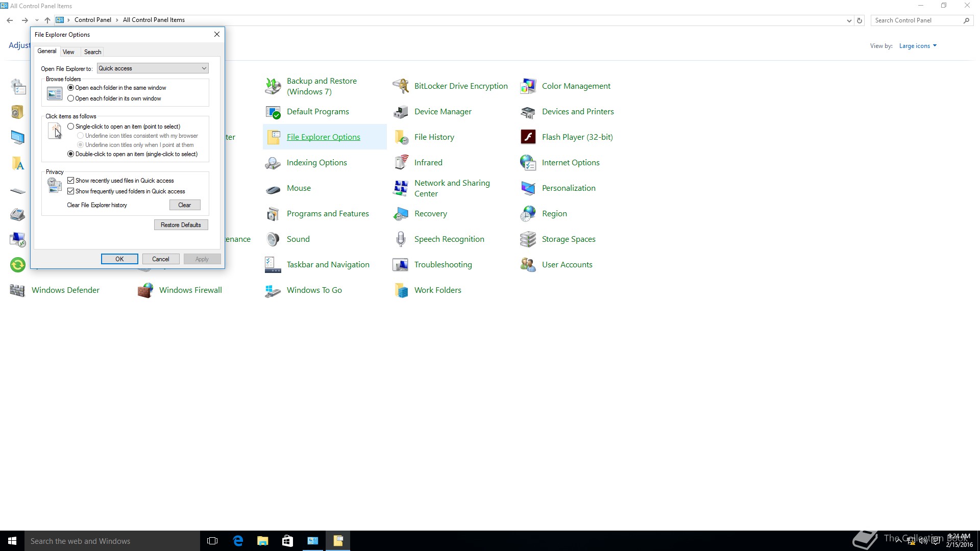This screenshot has width=980, height=551.
Task: Uncheck show recently used files in Quick access
Action: click(71, 181)
